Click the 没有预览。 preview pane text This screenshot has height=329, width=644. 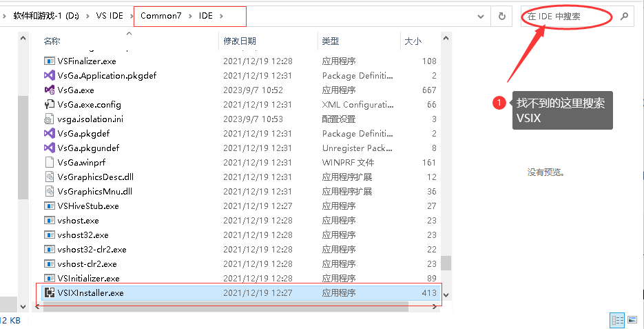546,172
